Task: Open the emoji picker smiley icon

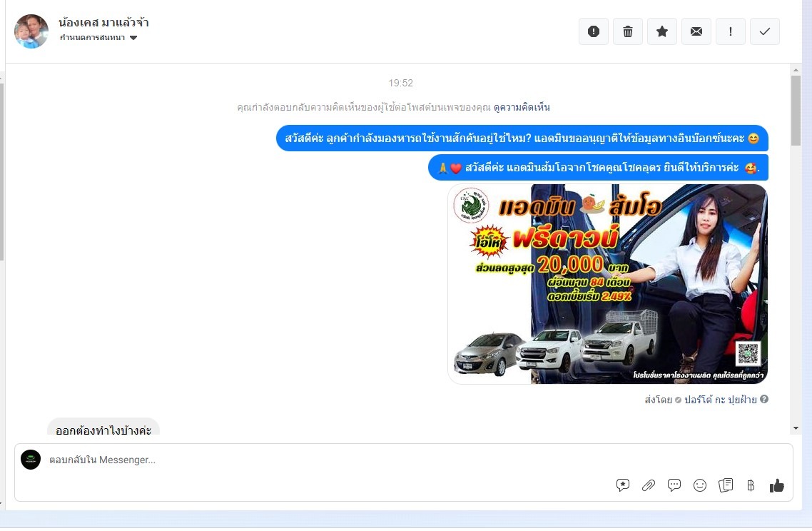Action: click(700, 485)
